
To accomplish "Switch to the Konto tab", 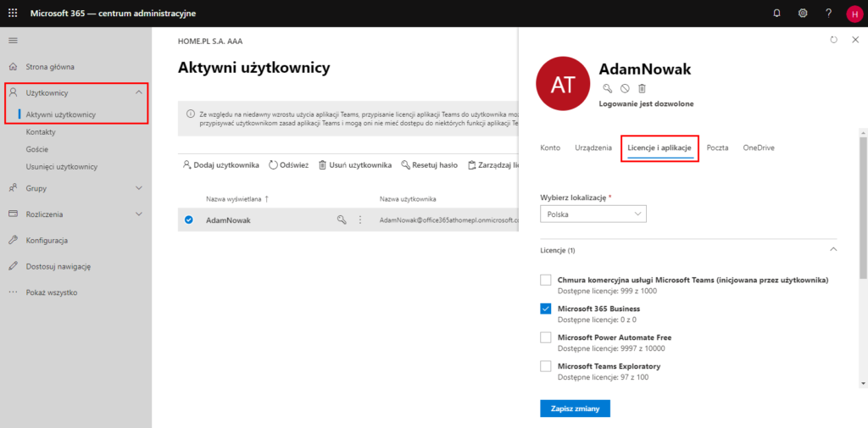I will [549, 147].
